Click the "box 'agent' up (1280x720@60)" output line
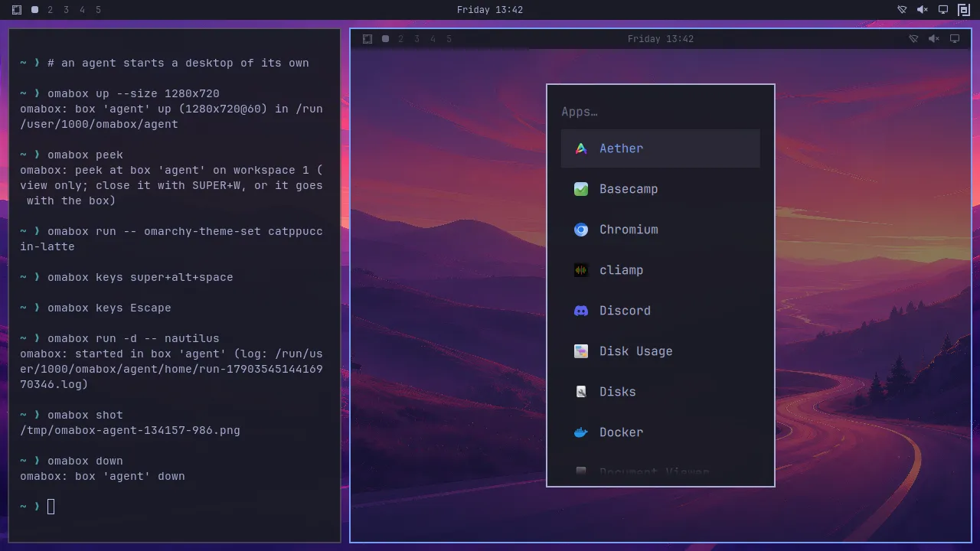Screen dimensions: 980x551 pos(171,116)
